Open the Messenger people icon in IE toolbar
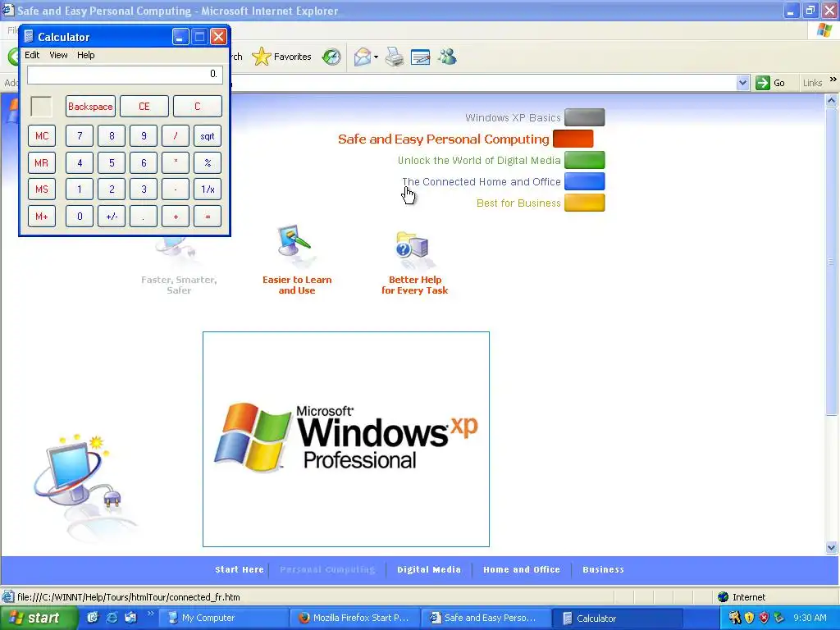 coord(447,57)
